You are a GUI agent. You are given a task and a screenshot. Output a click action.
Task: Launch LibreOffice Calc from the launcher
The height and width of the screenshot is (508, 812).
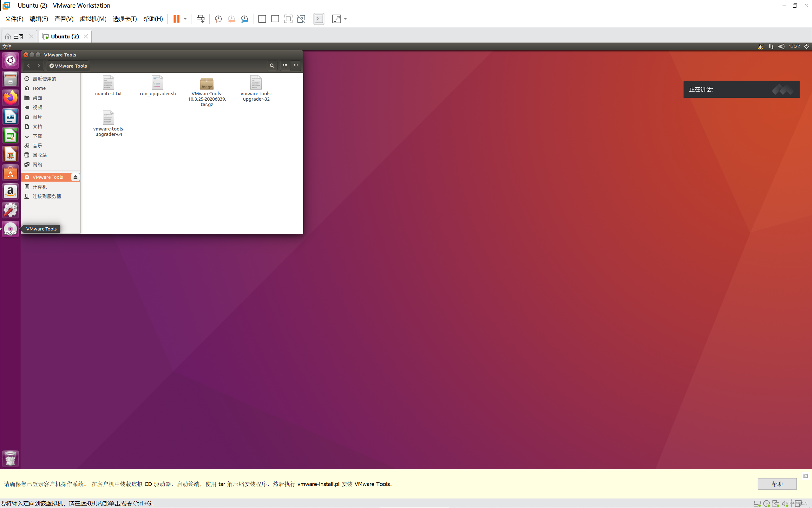(x=10, y=135)
